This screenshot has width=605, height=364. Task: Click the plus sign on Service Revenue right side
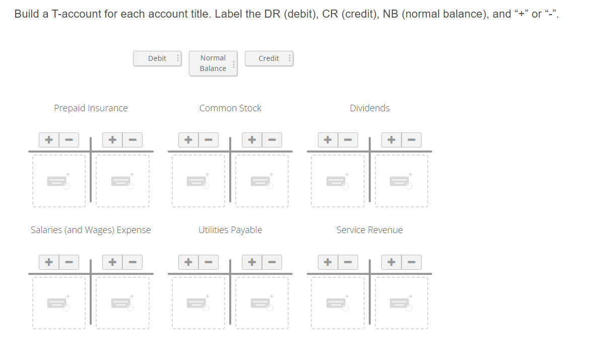pos(391,262)
